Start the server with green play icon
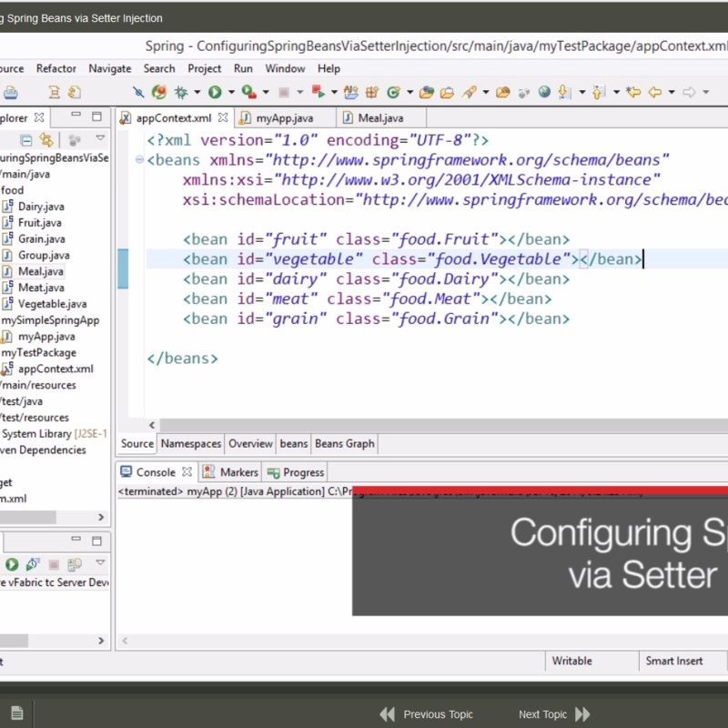 coord(12,564)
